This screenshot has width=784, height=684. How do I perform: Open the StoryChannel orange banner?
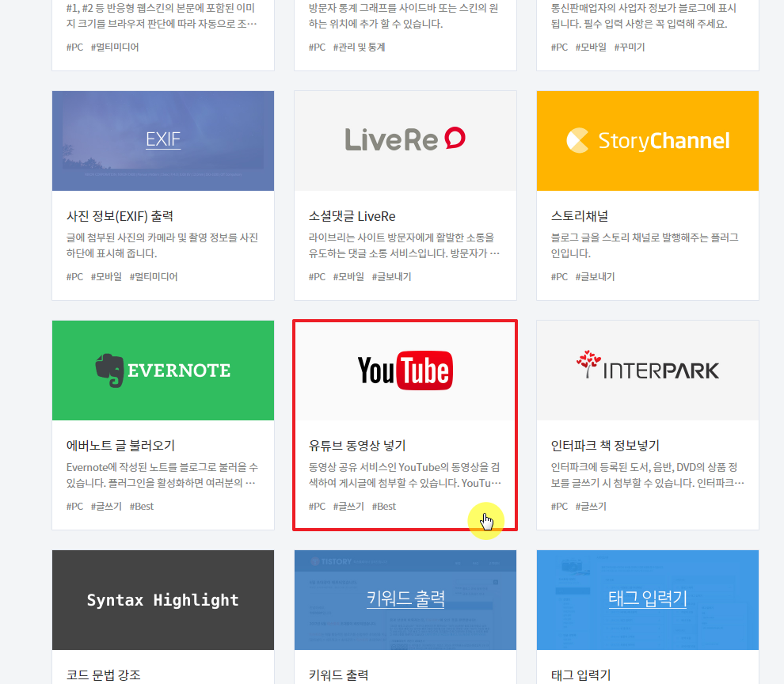(648, 140)
